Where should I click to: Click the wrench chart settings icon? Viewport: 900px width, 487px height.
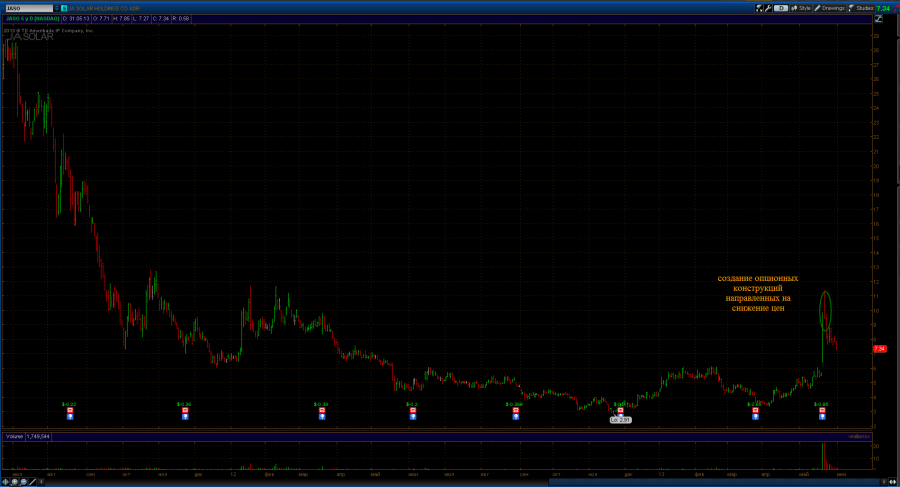(768, 8)
